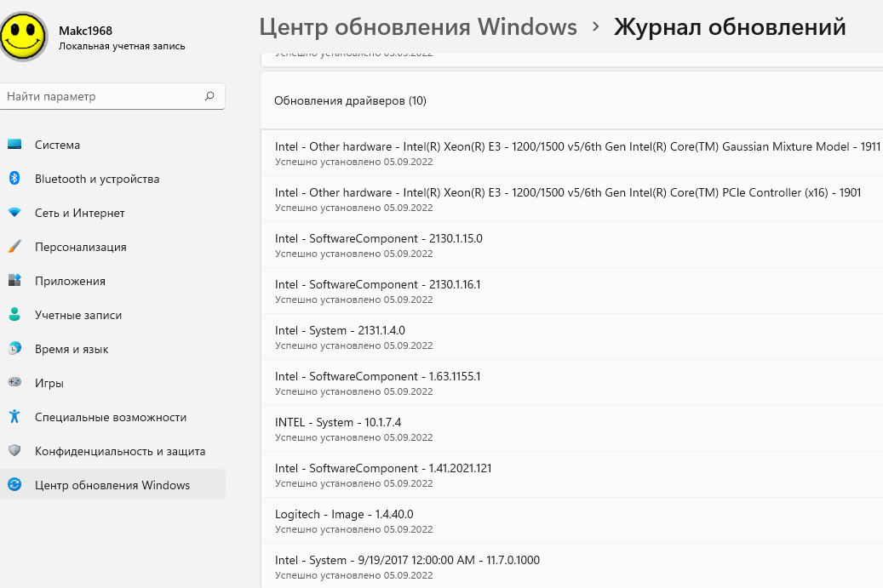Click the search magnifier icon
The width and height of the screenshot is (883, 588).
pos(209,96)
